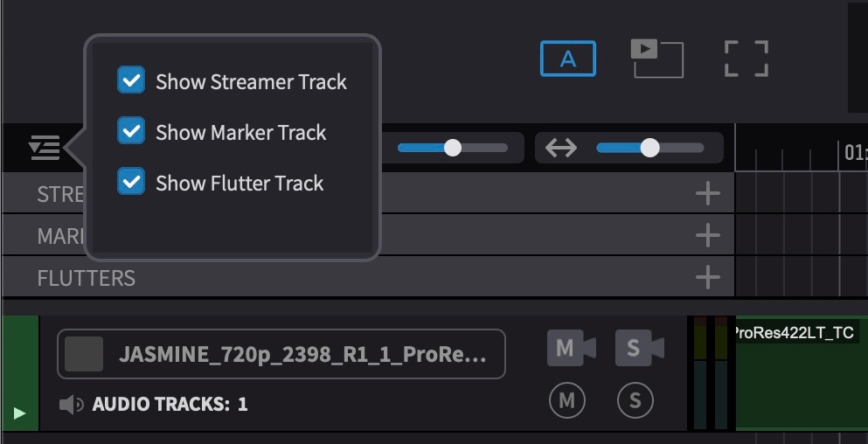
Task: Uncheck Show Streamer Track checkbox
Action: pos(131,80)
